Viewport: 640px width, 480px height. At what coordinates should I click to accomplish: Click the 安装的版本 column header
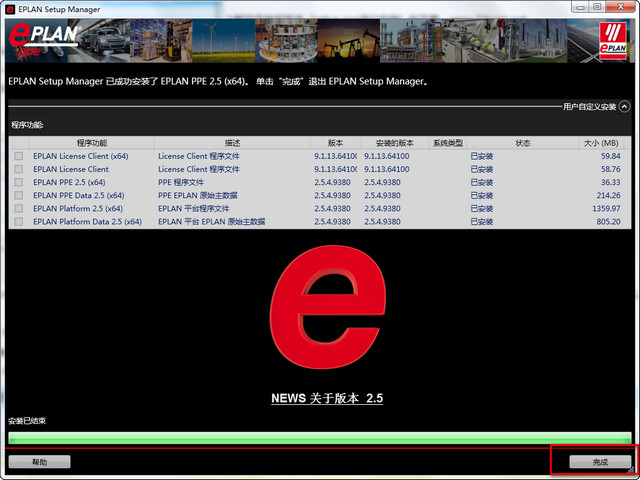395,143
